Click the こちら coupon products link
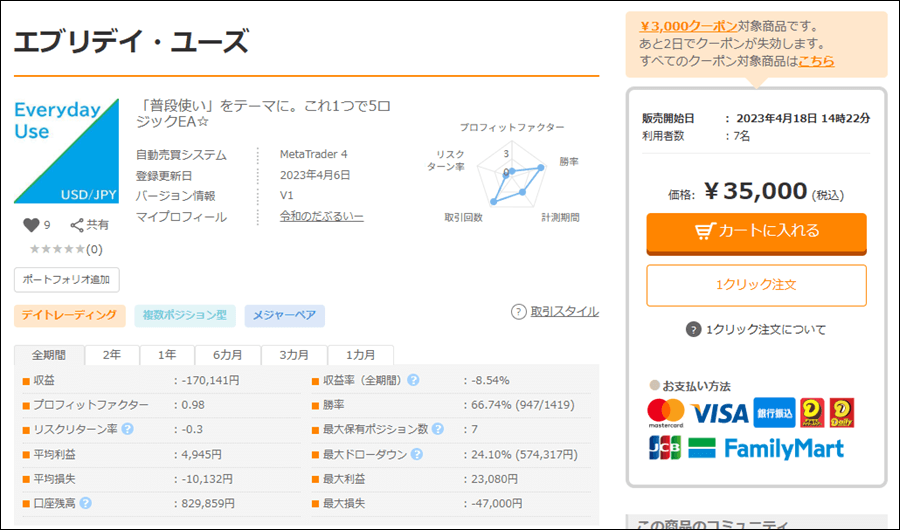900x530 pixels. coord(816,61)
